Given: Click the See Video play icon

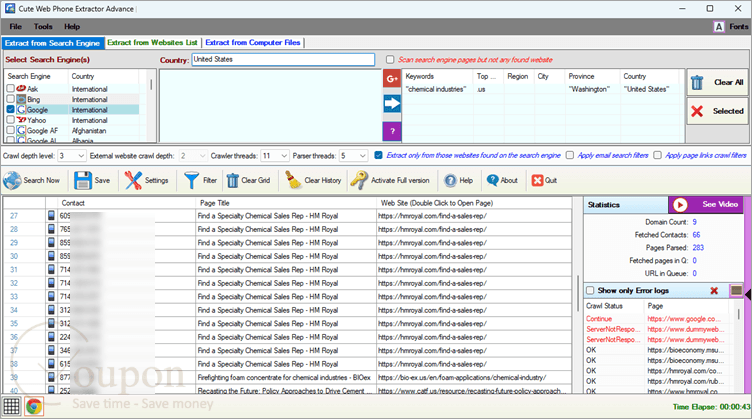Looking at the screenshot, I should (680, 205).
